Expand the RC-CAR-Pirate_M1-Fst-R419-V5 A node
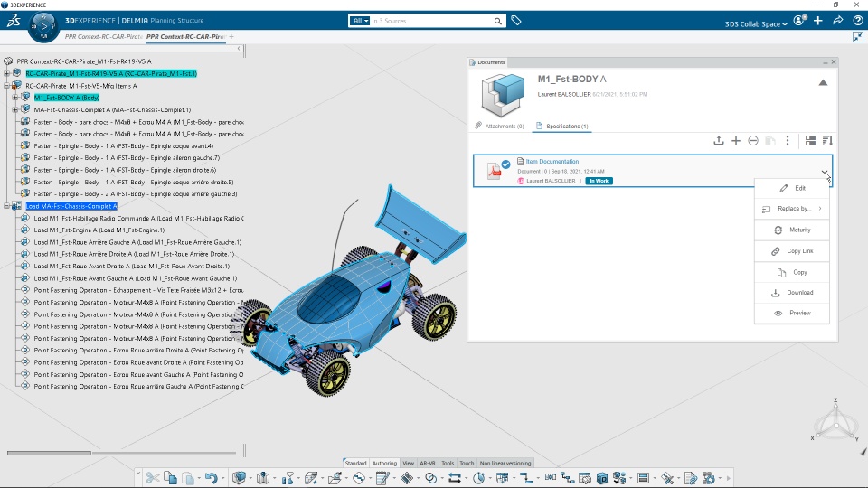 [x=6, y=73]
